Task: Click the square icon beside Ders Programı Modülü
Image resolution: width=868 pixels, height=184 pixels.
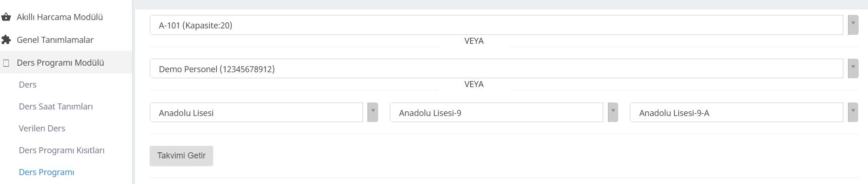Action: click(6, 63)
